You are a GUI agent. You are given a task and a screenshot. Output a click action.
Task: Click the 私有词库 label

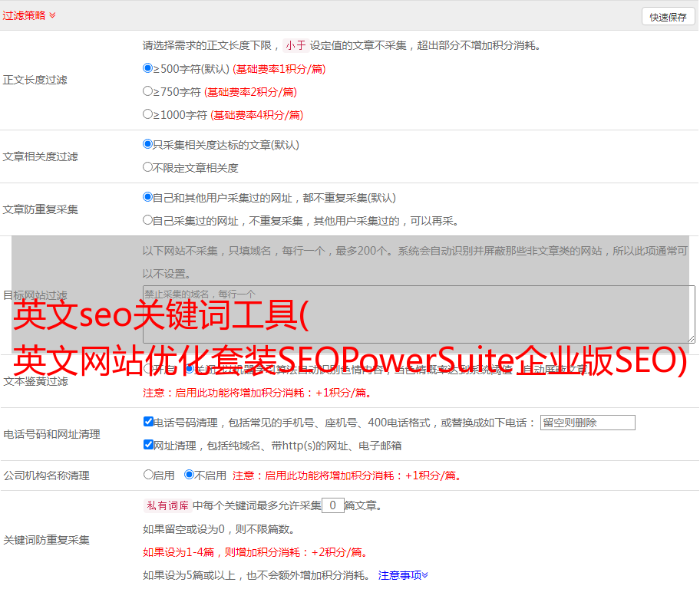coord(168,505)
